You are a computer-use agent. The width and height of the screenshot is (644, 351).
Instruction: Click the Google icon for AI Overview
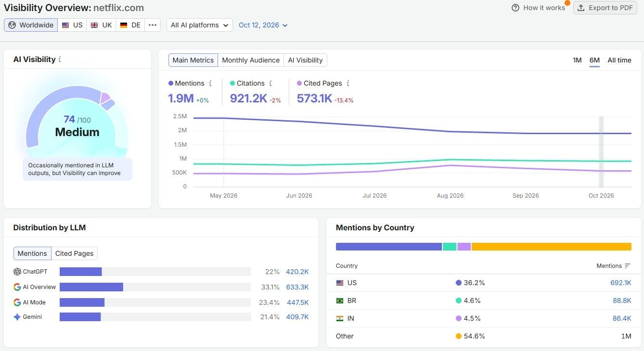click(x=17, y=287)
